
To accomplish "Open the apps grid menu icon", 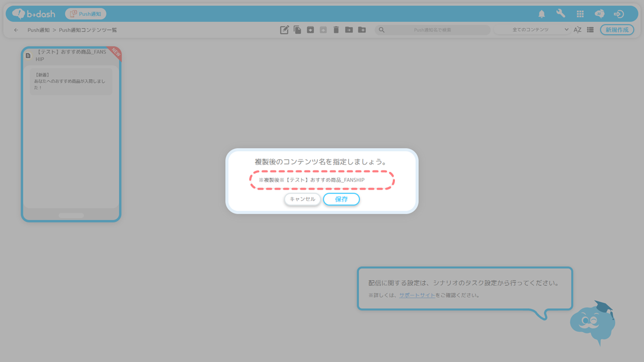I will (580, 14).
